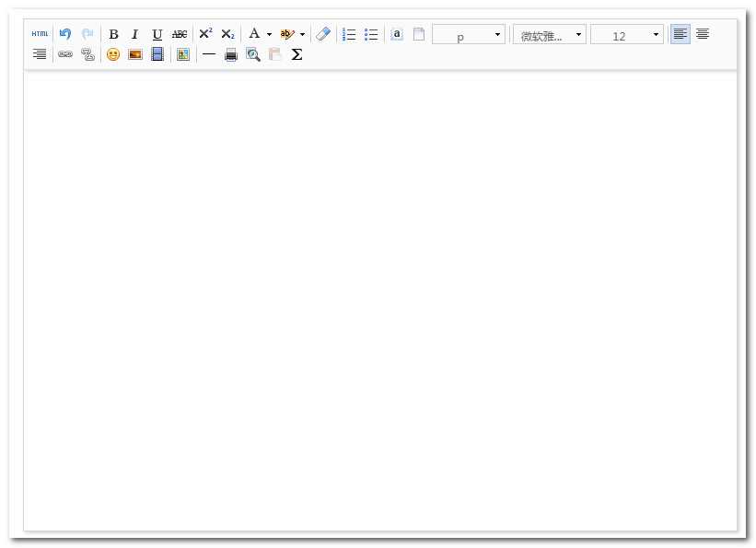The width and height of the screenshot is (756, 548).
Task: Select center text alignment
Action: (x=703, y=34)
